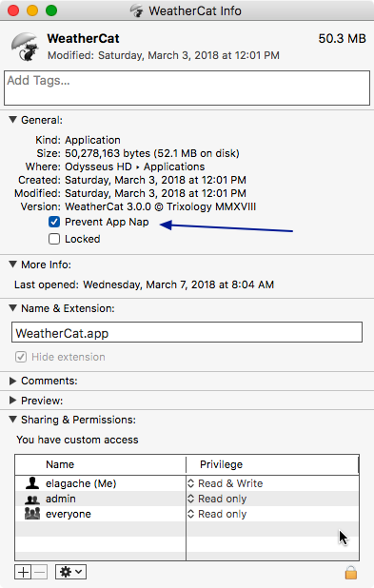Click the Kind value Application
This screenshot has width=374, height=588.
(x=92, y=140)
